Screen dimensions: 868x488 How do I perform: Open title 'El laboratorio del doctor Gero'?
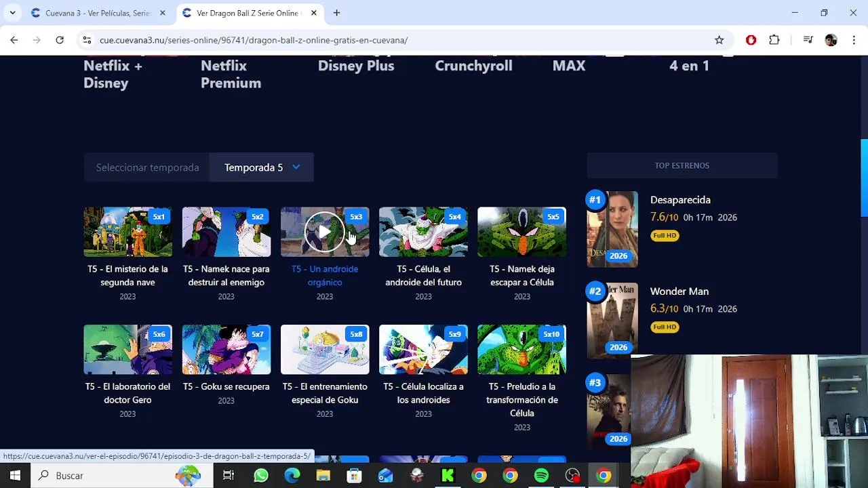coord(127,393)
